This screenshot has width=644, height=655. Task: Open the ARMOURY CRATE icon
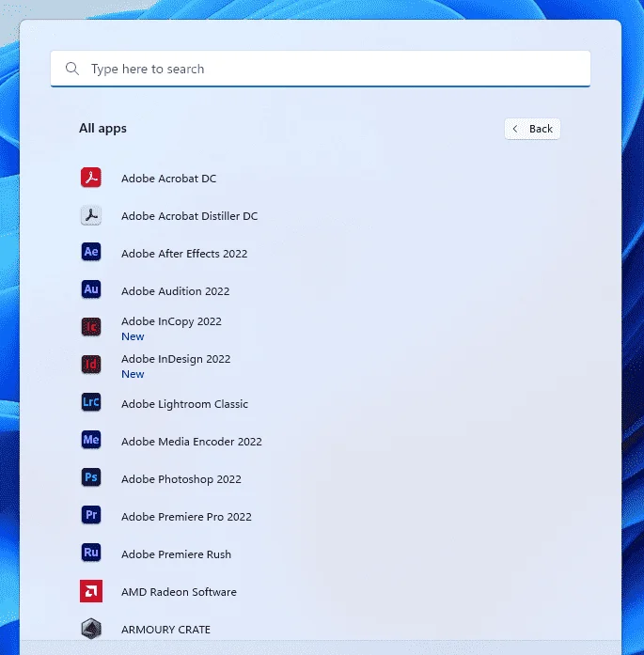click(x=91, y=629)
